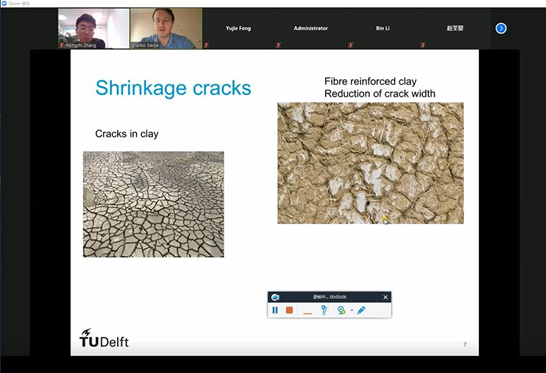Screen dimensions: 546x373
Task: Click the muted mic icon on Administrator tile
Action: coord(278,45)
